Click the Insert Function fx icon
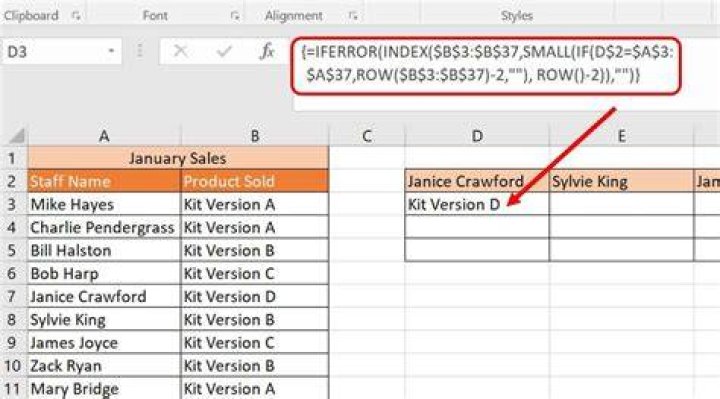The width and height of the screenshot is (720, 399). tap(267, 51)
